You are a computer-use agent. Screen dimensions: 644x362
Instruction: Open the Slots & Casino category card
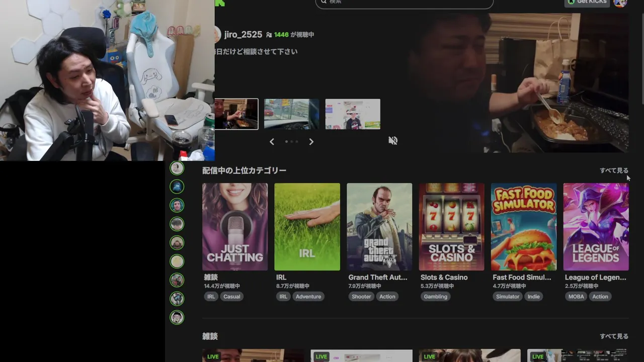tap(451, 227)
